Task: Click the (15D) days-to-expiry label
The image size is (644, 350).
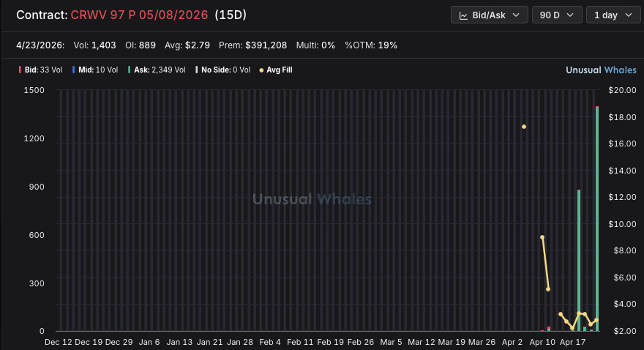Action: click(x=231, y=15)
